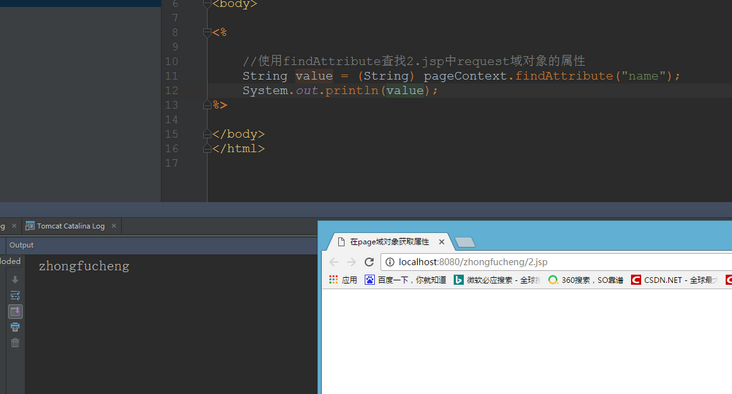Toggle soft-wrap in the console output

15,296
